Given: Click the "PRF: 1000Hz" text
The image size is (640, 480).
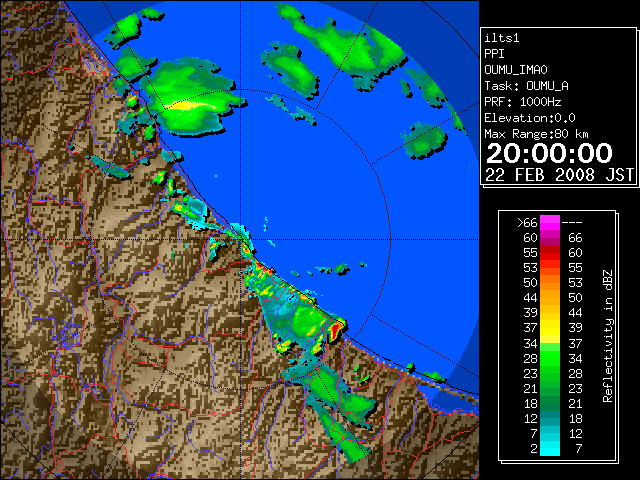Looking at the screenshot, I should [523, 102].
